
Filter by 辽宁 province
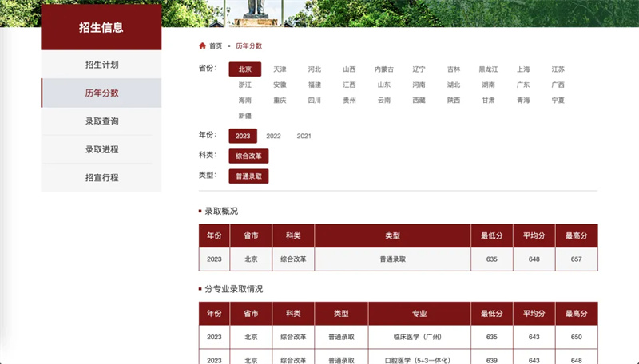[419, 69]
